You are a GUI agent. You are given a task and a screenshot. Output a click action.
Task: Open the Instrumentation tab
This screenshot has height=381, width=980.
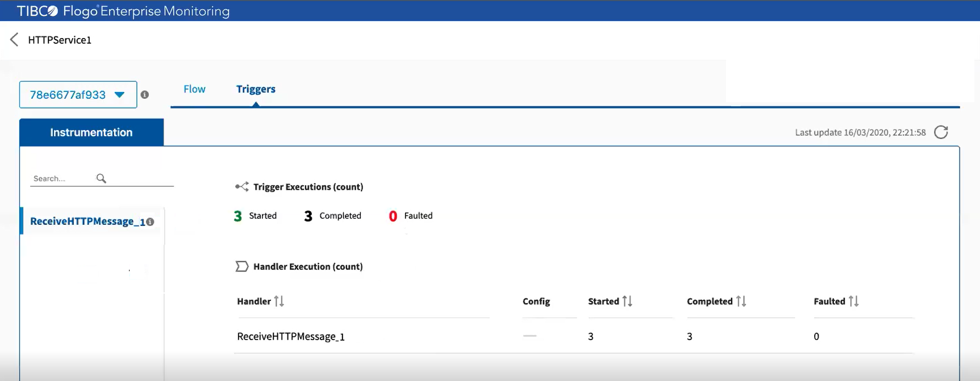tap(91, 132)
